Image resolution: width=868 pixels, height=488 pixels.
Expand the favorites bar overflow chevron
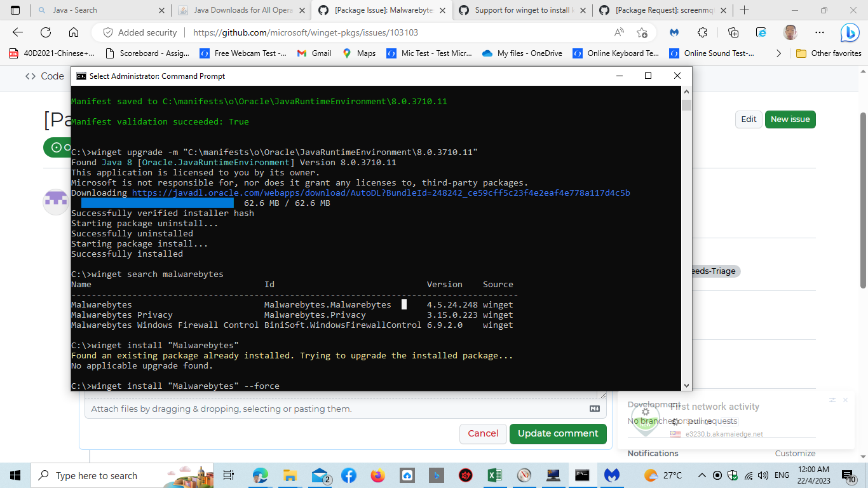coord(779,53)
